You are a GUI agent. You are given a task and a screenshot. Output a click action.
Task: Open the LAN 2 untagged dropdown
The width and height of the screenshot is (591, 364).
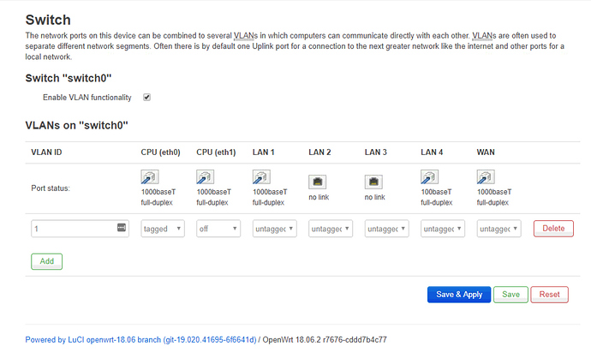point(331,229)
